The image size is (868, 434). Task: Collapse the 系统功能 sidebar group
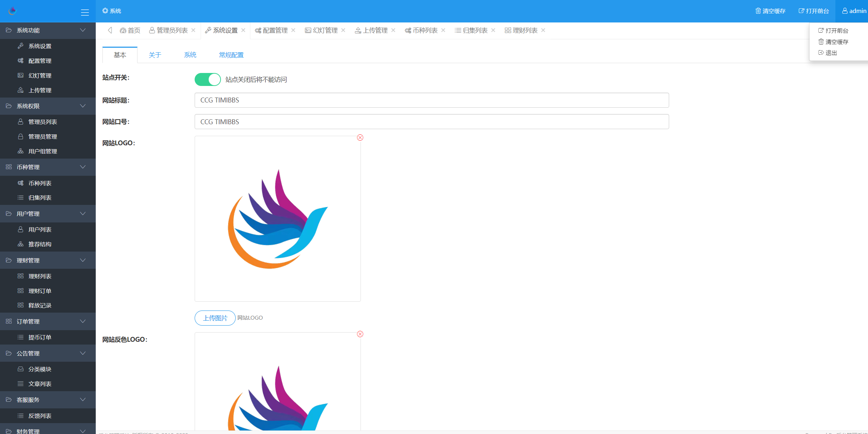pos(83,30)
